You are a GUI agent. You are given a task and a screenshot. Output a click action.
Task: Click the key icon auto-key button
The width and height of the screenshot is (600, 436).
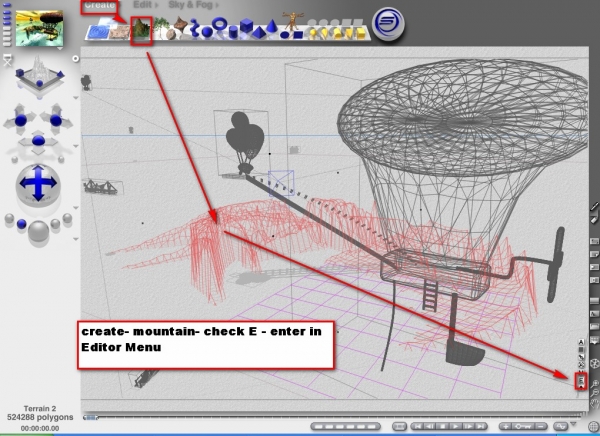523,426
